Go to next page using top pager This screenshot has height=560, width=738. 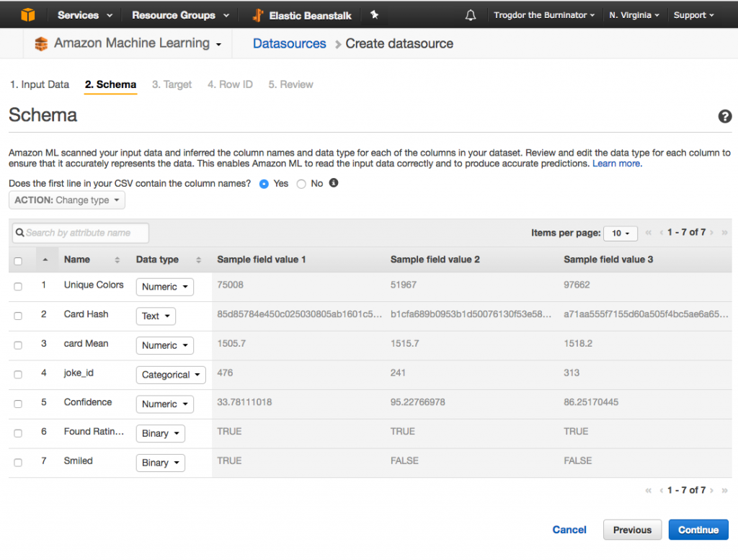pyautogui.click(x=711, y=233)
